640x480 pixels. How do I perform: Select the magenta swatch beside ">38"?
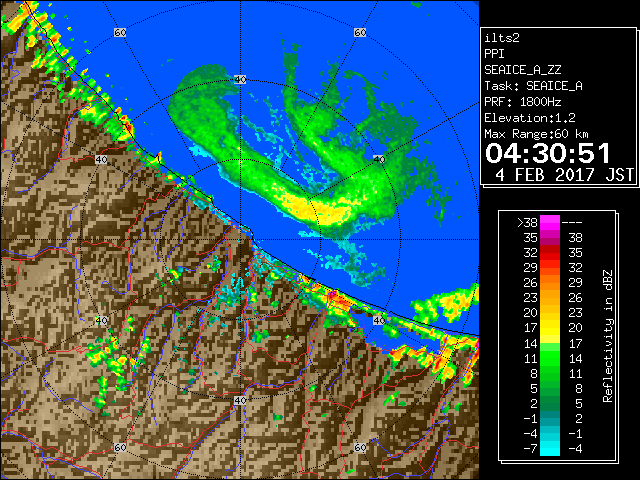(550, 222)
